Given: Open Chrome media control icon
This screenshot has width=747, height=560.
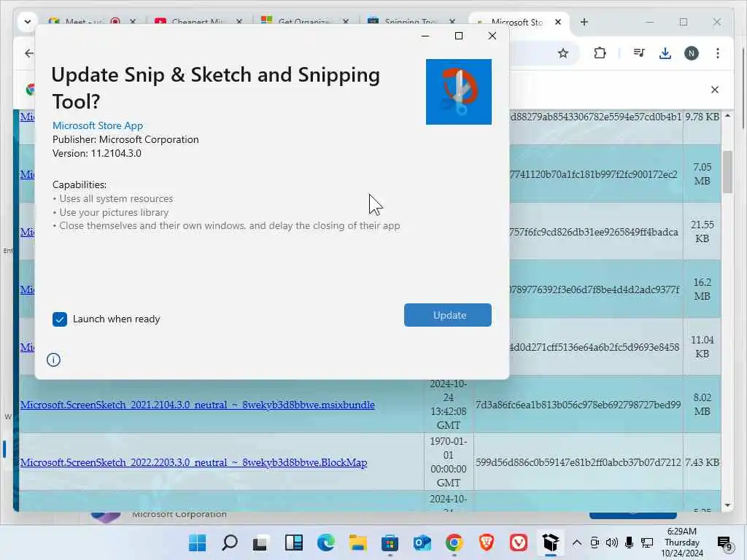Looking at the screenshot, I should (x=639, y=52).
